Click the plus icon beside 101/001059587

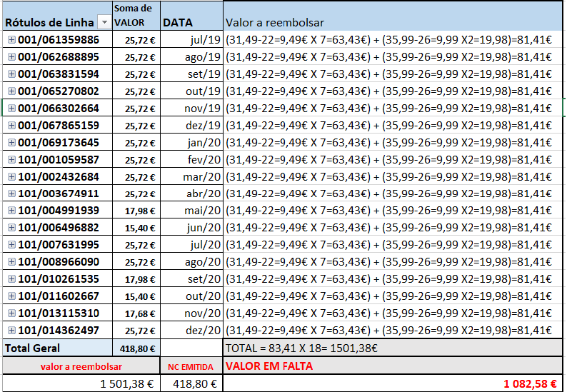(11, 160)
